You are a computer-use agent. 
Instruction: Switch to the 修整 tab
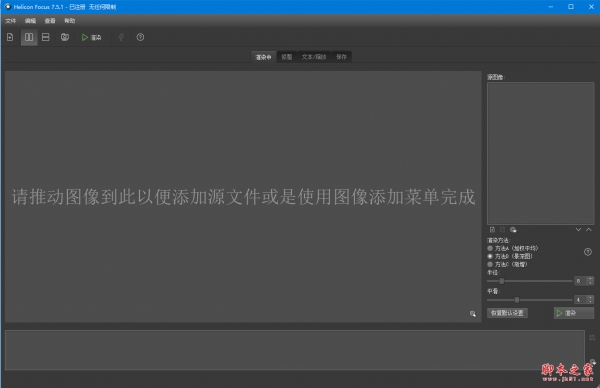287,57
